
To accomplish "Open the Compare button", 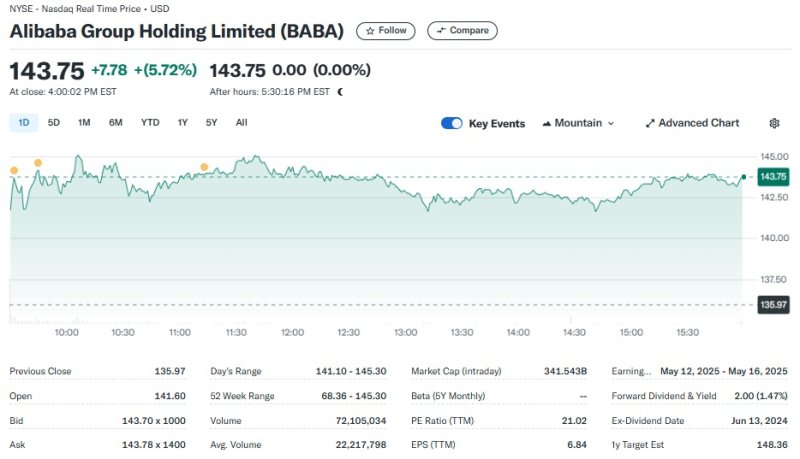I will [462, 31].
